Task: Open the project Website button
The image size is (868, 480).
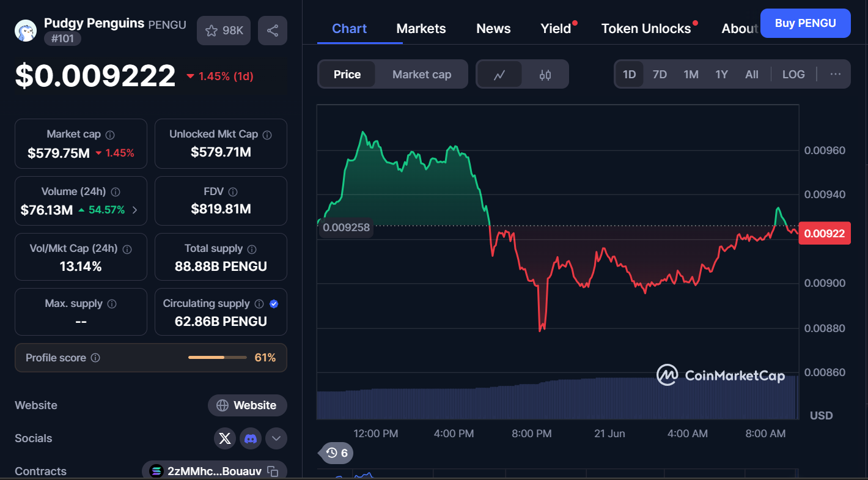Action: click(x=248, y=405)
